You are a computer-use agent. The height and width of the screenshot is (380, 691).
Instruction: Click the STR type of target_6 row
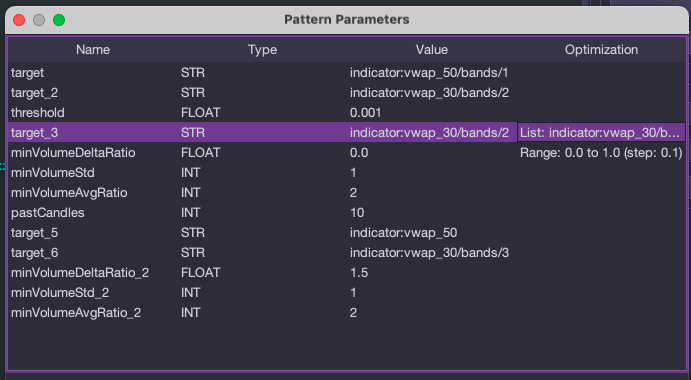[x=193, y=253]
